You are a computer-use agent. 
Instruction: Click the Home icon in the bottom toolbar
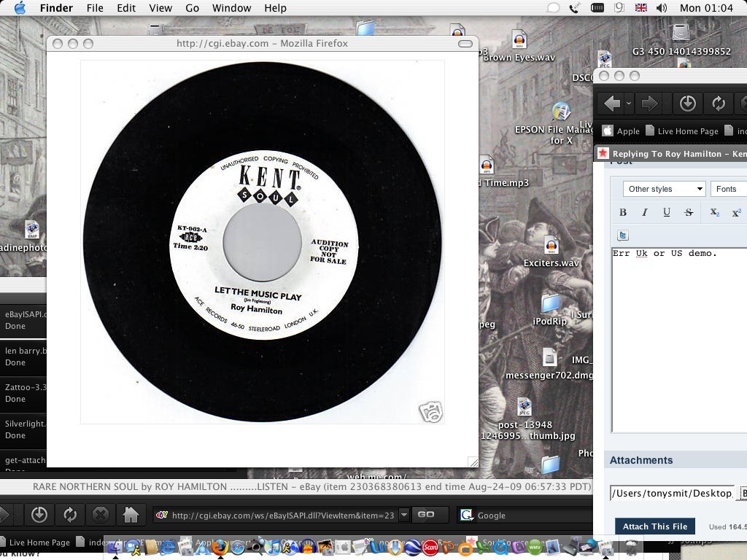131,515
